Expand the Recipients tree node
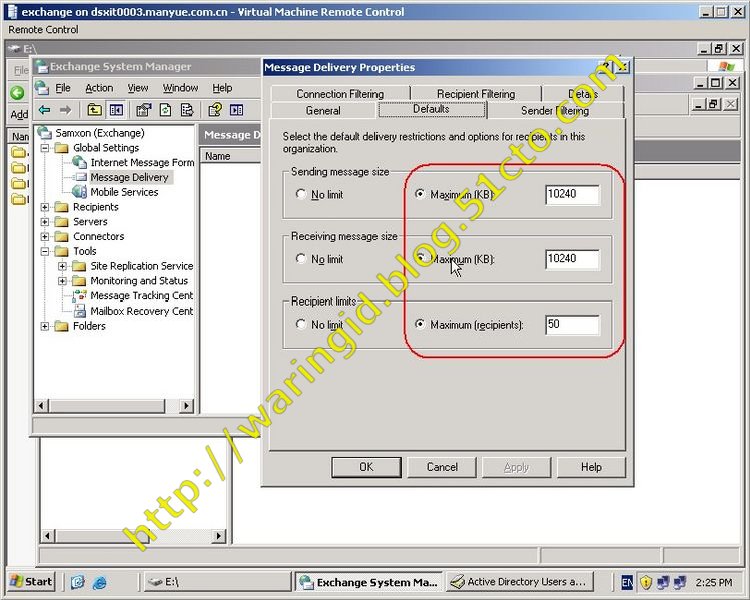Viewport: 750px width, 600px height. [45, 207]
